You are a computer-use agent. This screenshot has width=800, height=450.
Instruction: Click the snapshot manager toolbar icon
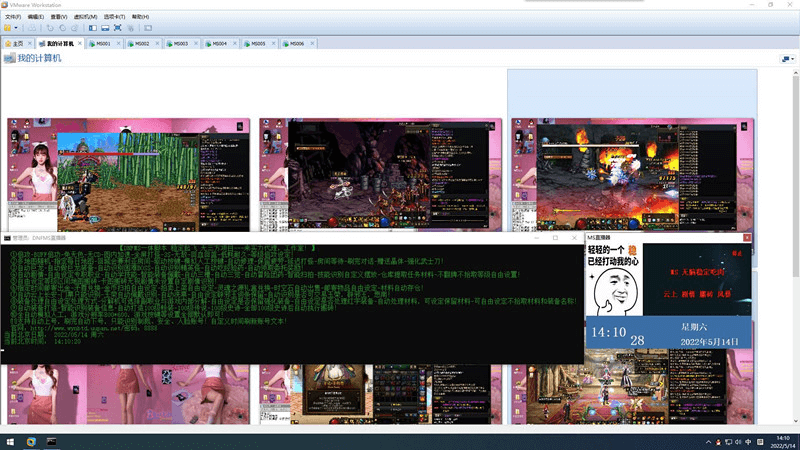click(x=74, y=28)
